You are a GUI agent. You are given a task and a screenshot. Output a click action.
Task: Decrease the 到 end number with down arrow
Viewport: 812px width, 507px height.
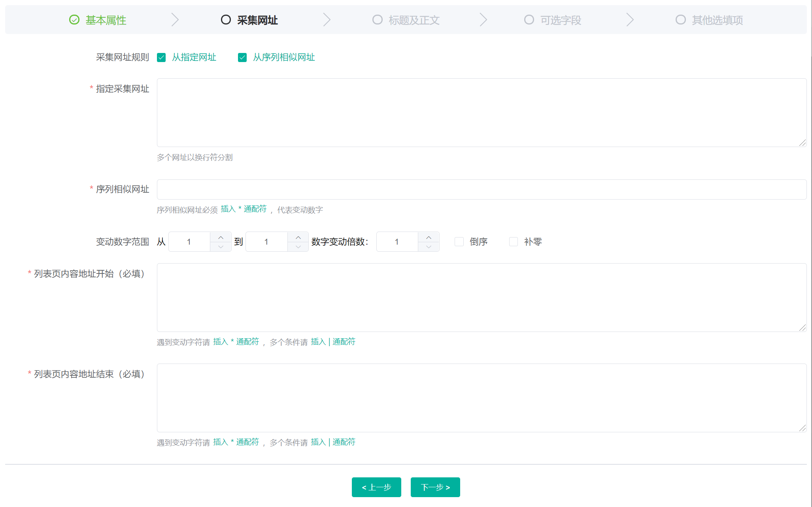click(x=298, y=247)
